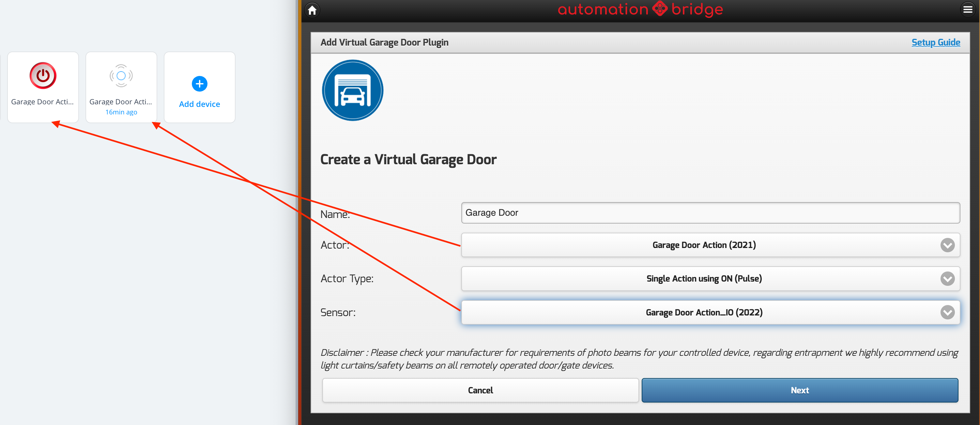
Task: Click the home icon in header
Action: 312,10
